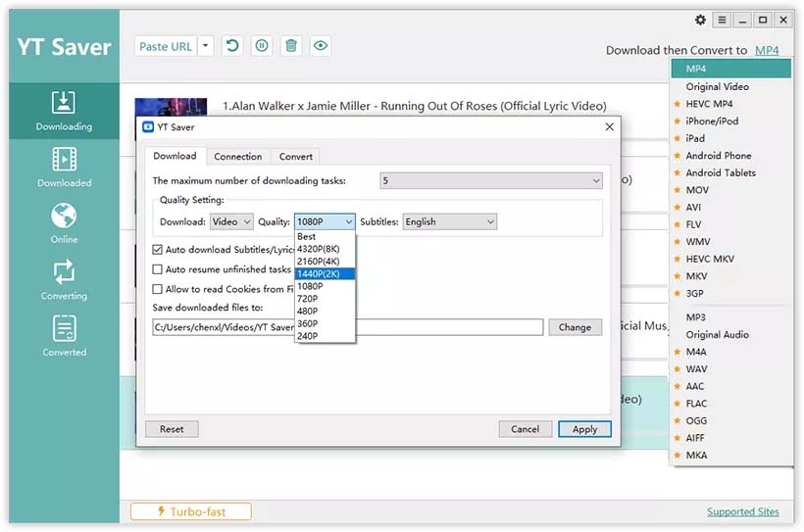Click the resume all downloads icon

[232, 46]
